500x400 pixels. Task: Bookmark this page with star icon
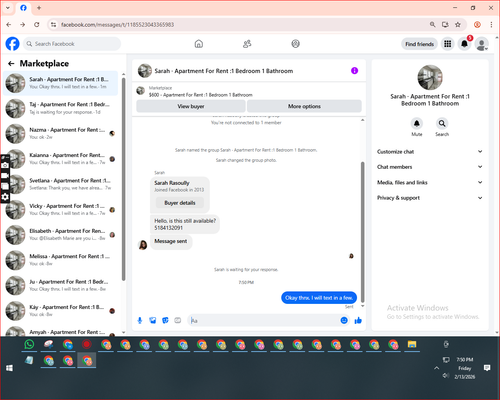(458, 24)
